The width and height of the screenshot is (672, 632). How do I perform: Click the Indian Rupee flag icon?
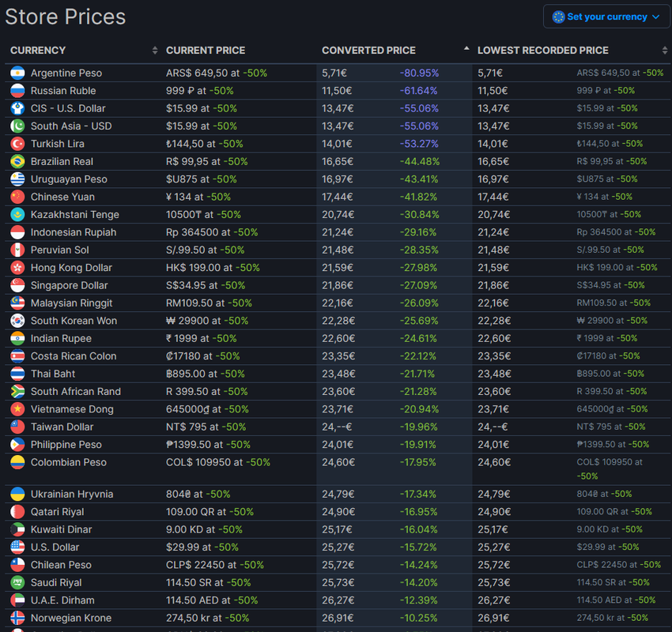point(17,338)
